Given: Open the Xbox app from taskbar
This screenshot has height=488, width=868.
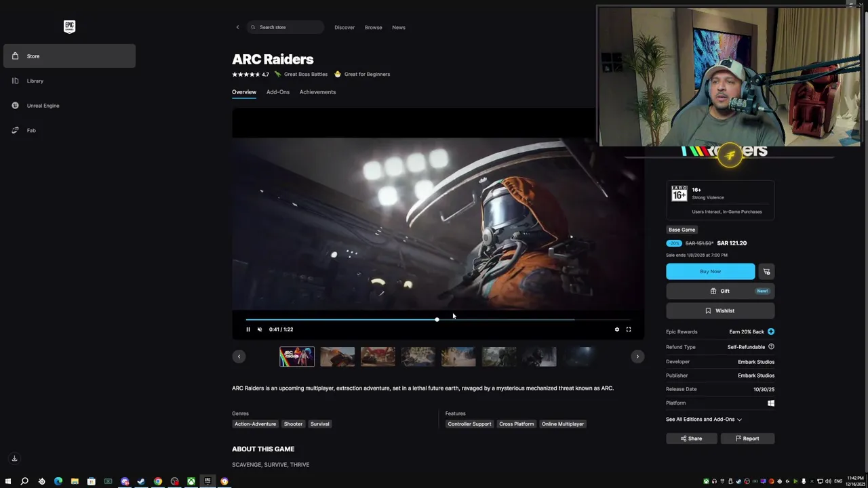Looking at the screenshot, I should pos(191,481).
